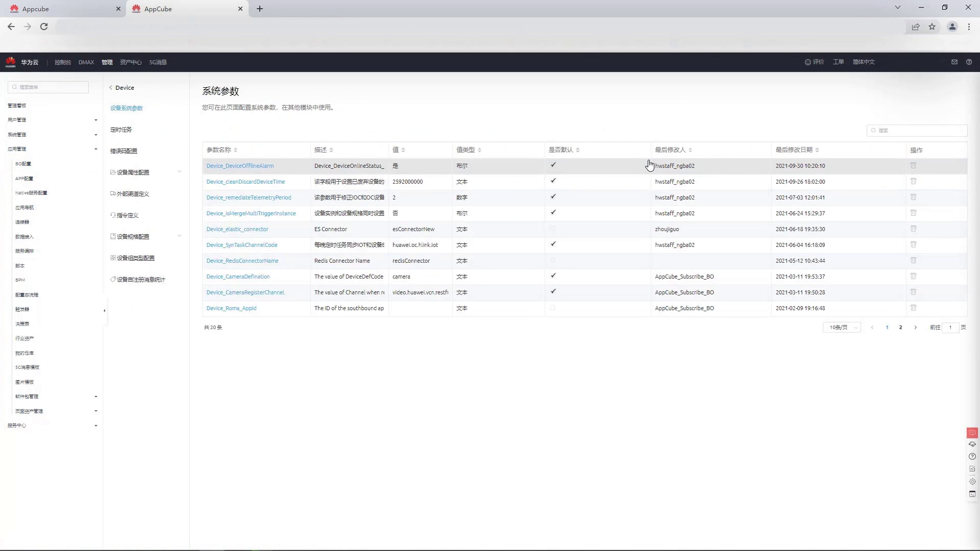This screenshot has width=980, height=551.
Task: Open the circled question help on right edge
Action: 972,457
